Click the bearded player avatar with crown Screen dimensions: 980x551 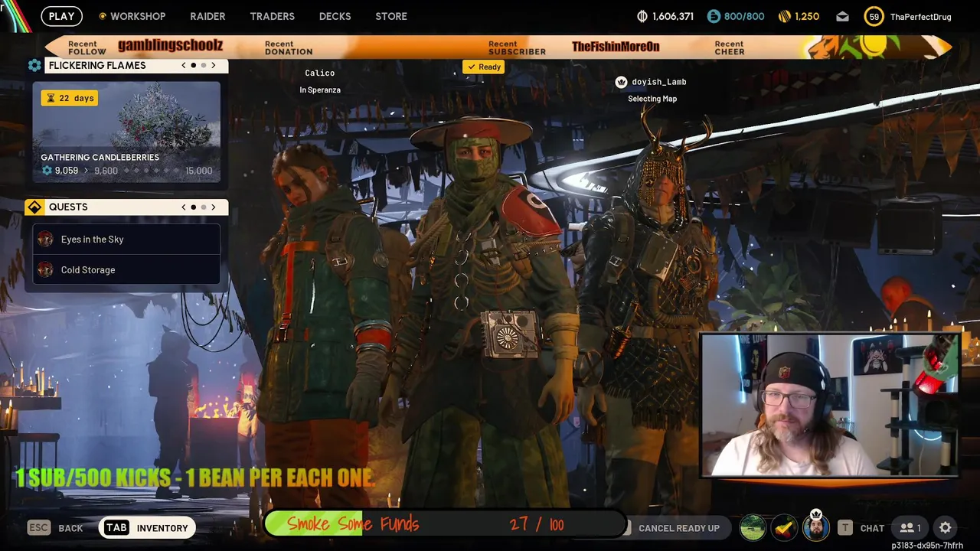(815, 527)
